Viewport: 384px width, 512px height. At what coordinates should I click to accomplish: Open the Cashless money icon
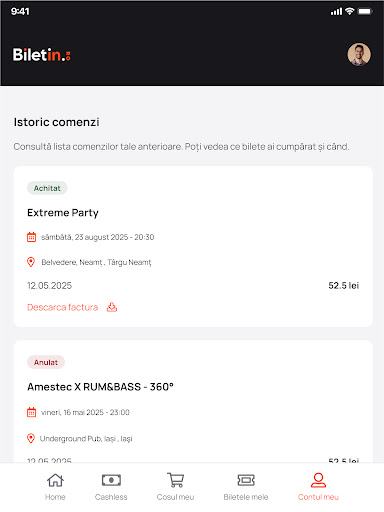coord(111,480)
